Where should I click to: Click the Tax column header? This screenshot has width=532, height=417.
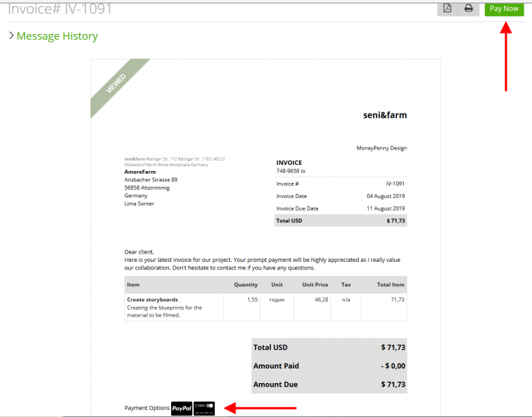tap(346, 285)
